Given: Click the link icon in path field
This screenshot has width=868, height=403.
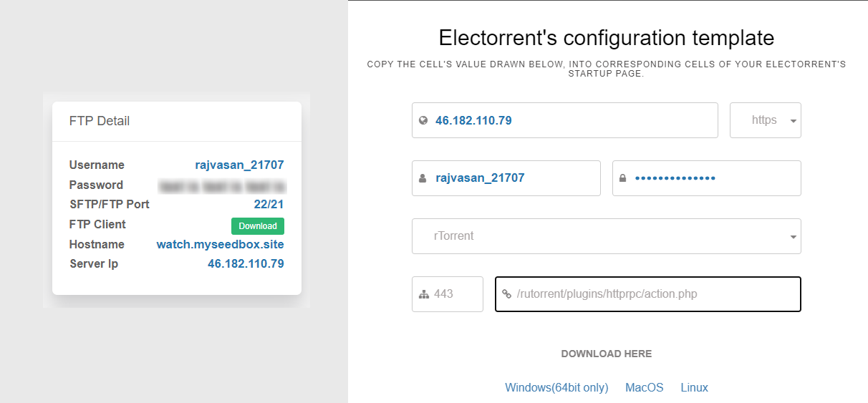Looking at the screenshot, I should pyautogui.click(x=506, y=294).
